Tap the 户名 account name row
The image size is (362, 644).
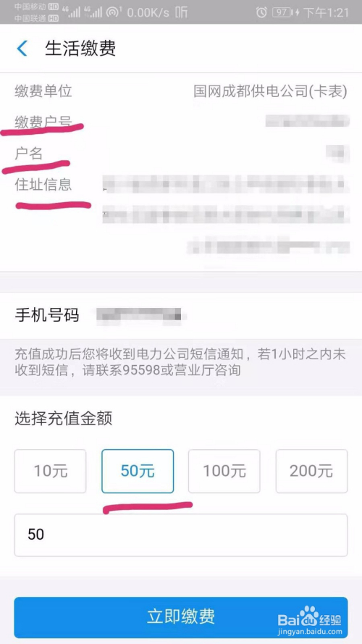(x=181, y=153)
